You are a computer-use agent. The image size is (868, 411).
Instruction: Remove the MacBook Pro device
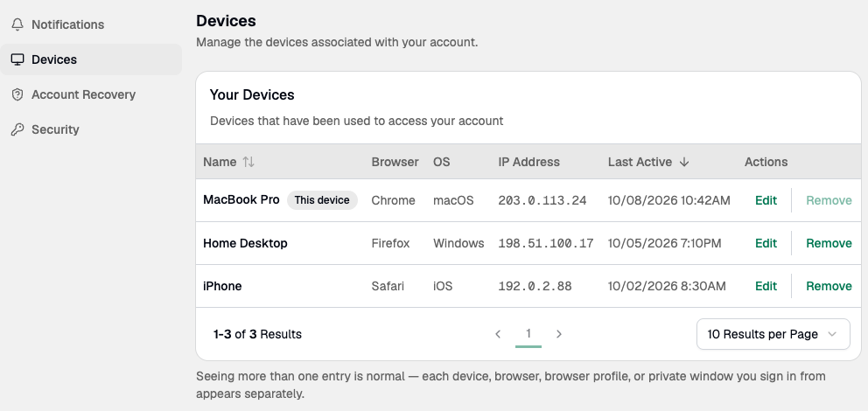(829, 200)
